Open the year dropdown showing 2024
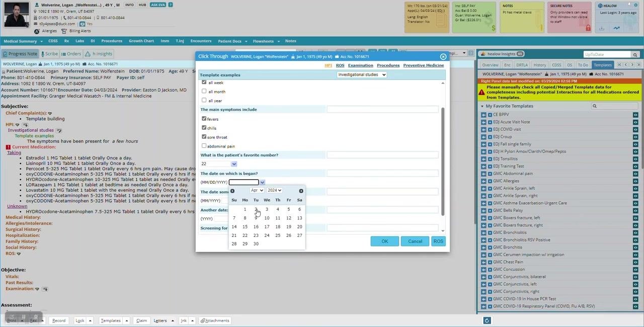 point(274,191)
